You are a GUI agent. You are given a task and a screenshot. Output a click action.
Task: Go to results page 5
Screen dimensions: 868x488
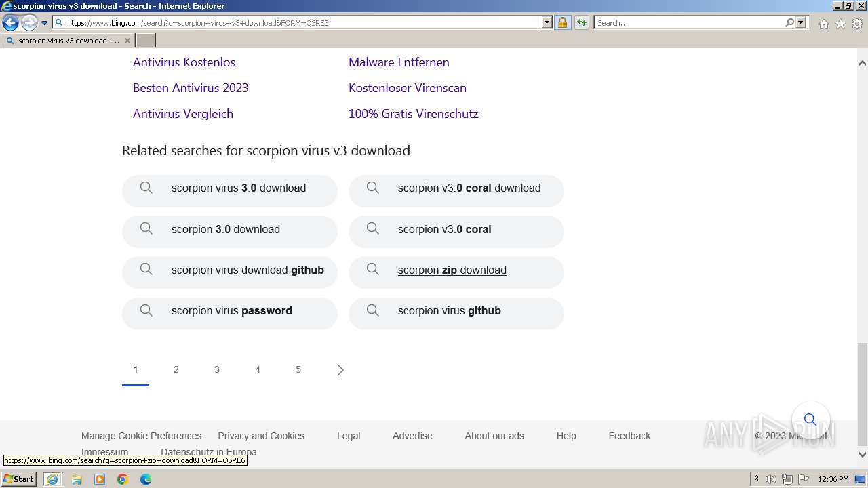(x=298, y=370)
